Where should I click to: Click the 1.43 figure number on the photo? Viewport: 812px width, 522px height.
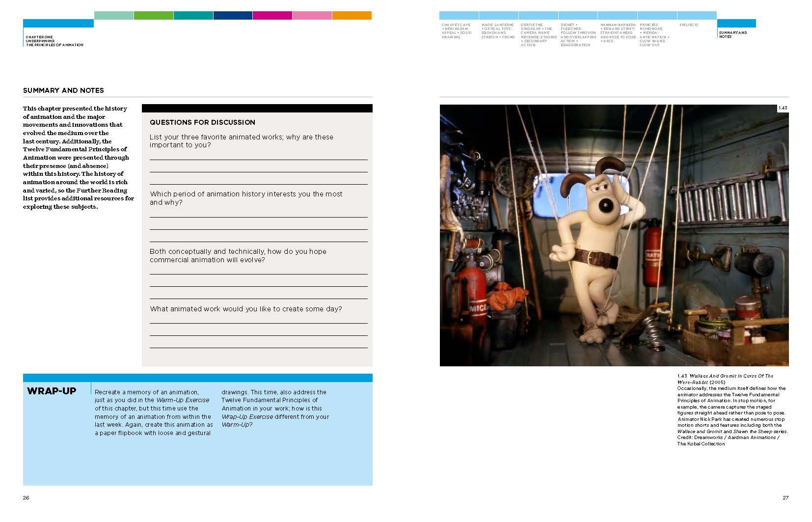(783, 108)
